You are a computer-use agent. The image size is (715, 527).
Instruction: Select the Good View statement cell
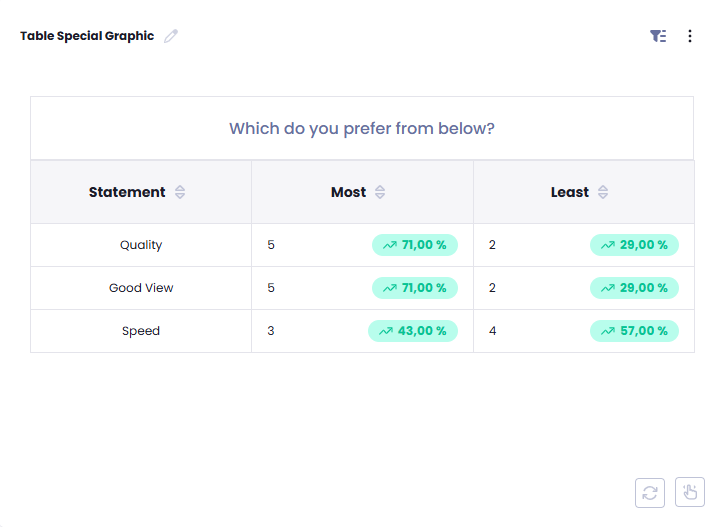click(x=141, y=288)
